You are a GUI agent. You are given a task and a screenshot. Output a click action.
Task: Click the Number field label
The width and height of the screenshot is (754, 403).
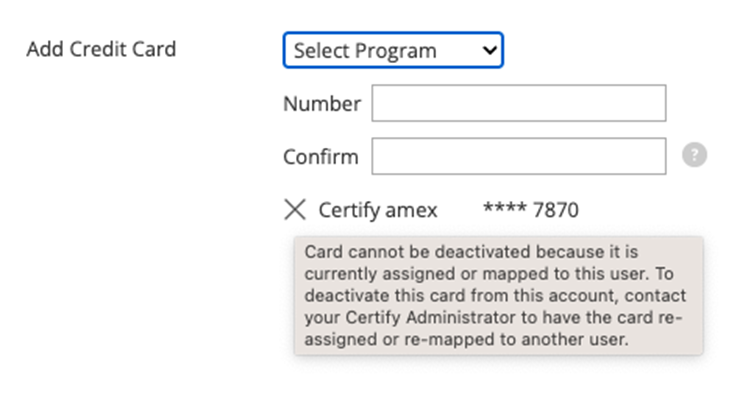click(321, 104)
